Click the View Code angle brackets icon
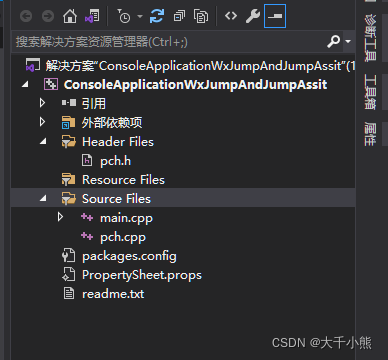The width and height of the screenshot is (388, 360). 231,16
